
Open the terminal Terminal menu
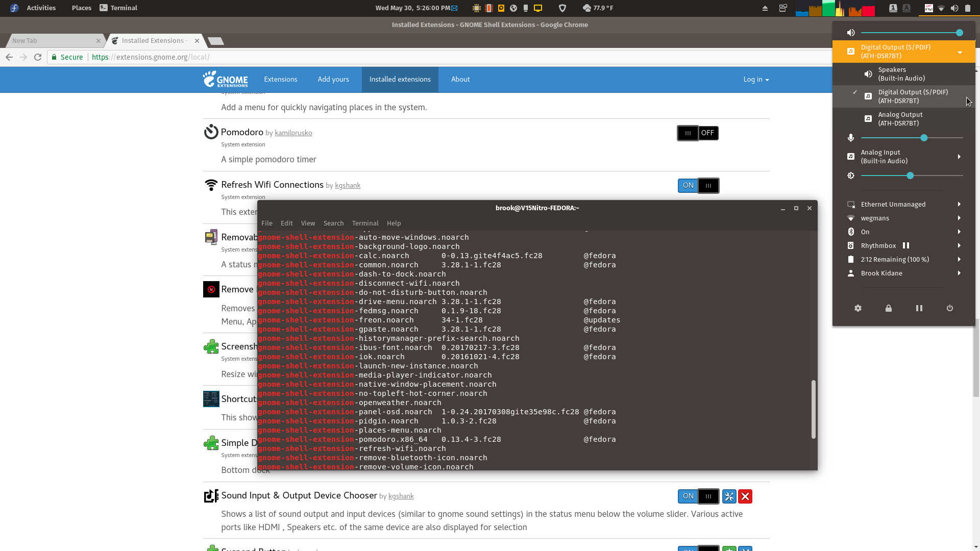(x=365, y=223)
